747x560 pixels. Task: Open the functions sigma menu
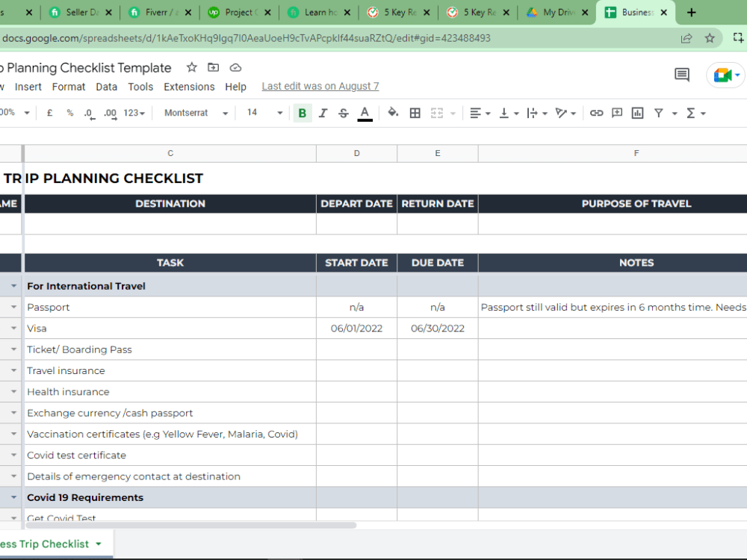pyautogui.click(x=695, y=113)
